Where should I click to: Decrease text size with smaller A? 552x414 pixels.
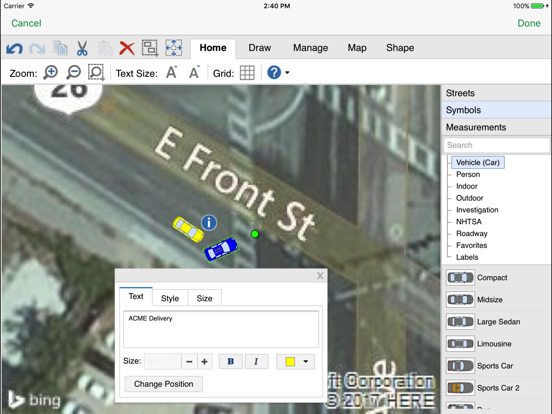194,73
